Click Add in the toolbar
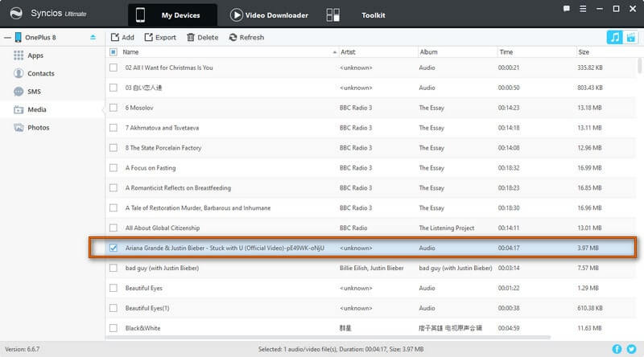This screenshot has height=357, width=644. pos(122,37)
